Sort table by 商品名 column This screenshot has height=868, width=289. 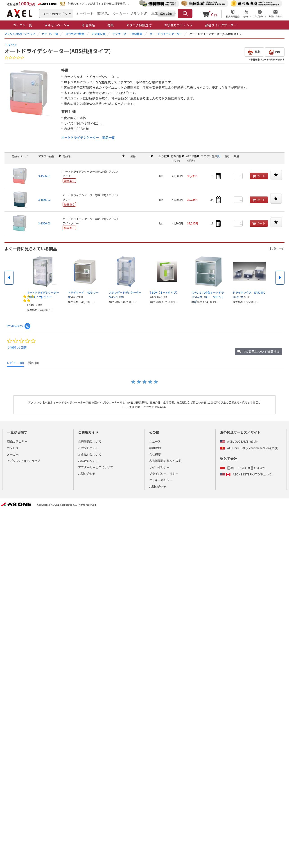(124, 156)
